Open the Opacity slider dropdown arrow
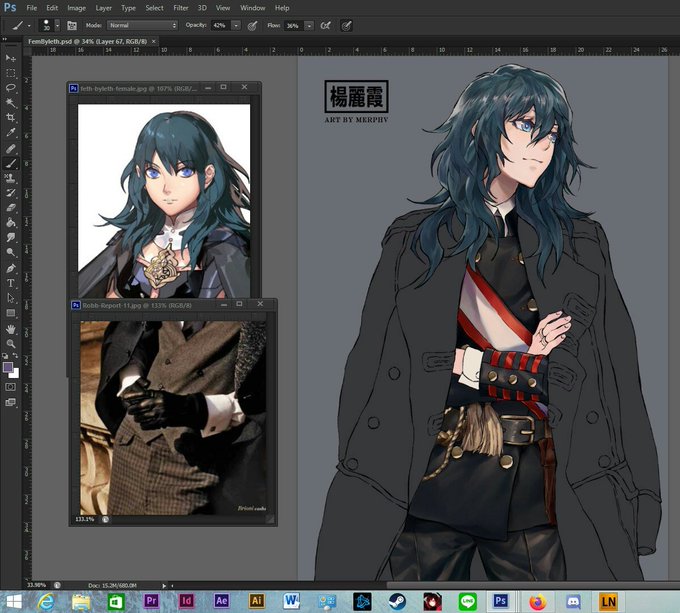 [236, 26]
